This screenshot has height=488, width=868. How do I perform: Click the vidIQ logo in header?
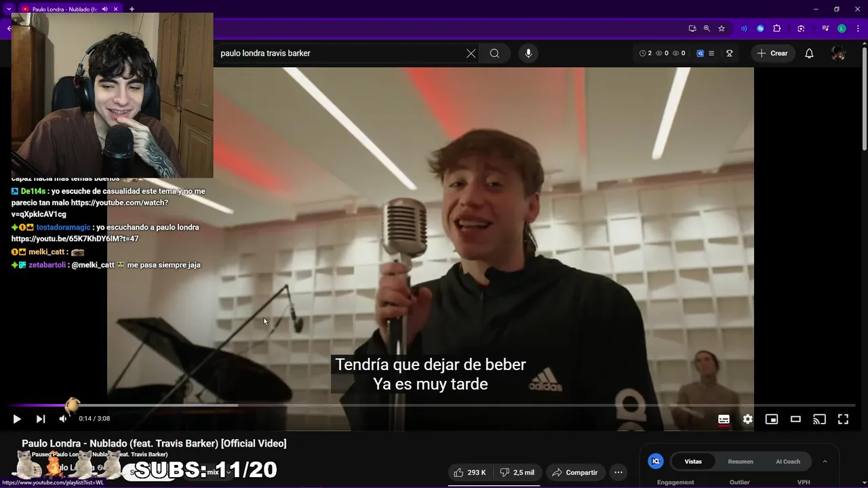pyautogui.click(x=701, y=54)
